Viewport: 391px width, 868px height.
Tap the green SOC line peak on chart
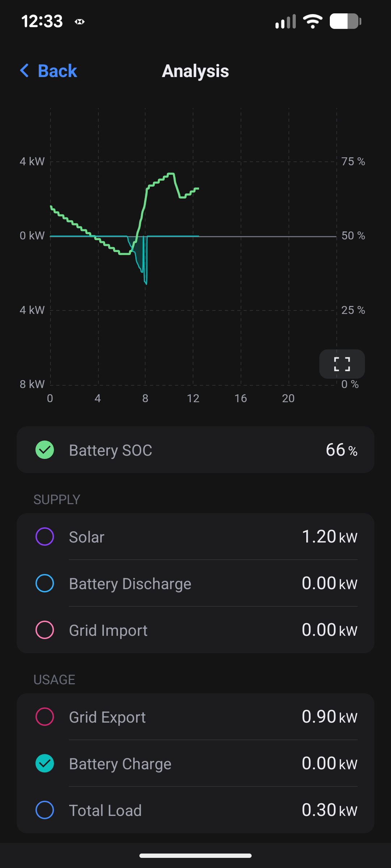pos(171,174)
